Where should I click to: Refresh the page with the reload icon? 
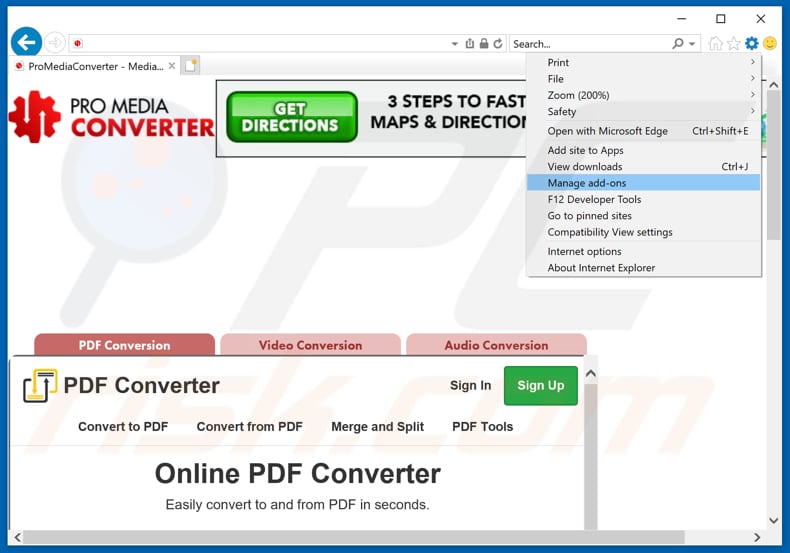(x=498, y=44)
